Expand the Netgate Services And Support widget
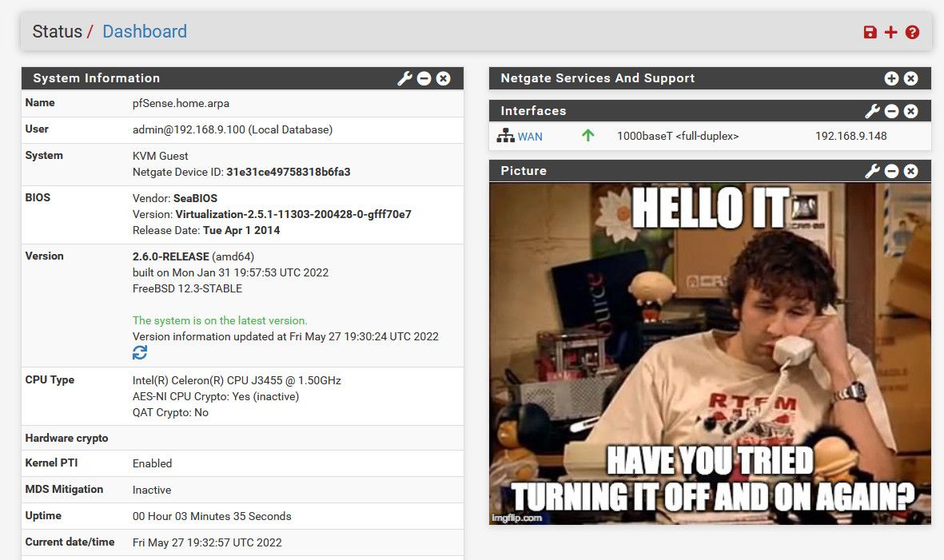 coord(891,78)
